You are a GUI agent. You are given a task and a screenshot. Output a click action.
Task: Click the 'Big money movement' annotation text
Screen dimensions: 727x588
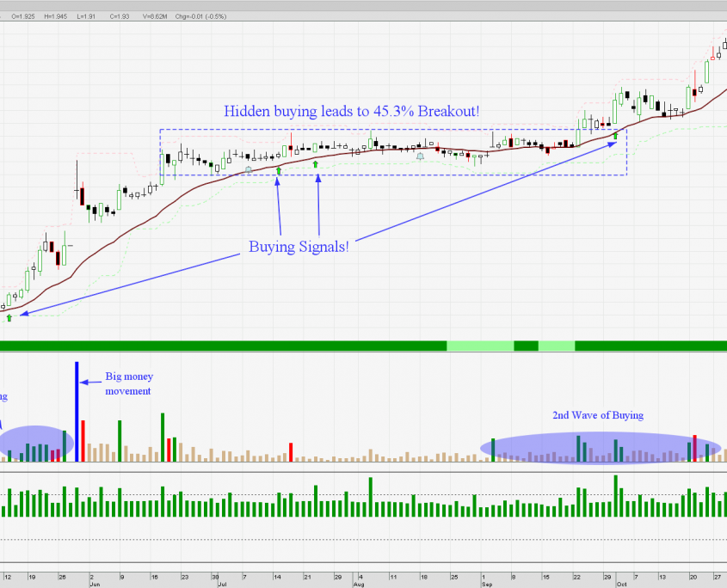129,383
